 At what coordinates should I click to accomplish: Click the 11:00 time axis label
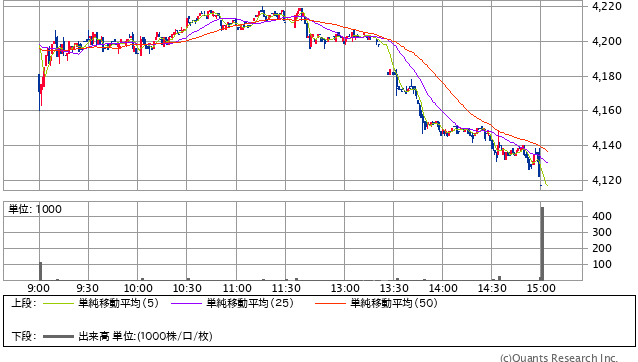(237, 288)
